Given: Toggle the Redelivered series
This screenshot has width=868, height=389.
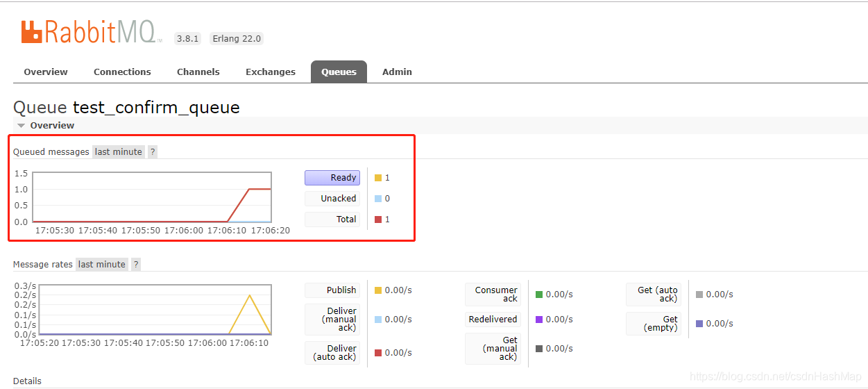Looking at the screenshot, I should point(493,320).
